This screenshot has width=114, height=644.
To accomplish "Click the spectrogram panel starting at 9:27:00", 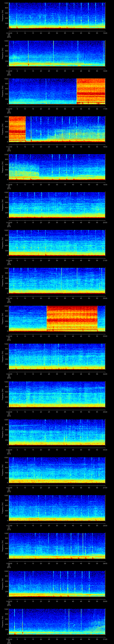I will 57,508.
